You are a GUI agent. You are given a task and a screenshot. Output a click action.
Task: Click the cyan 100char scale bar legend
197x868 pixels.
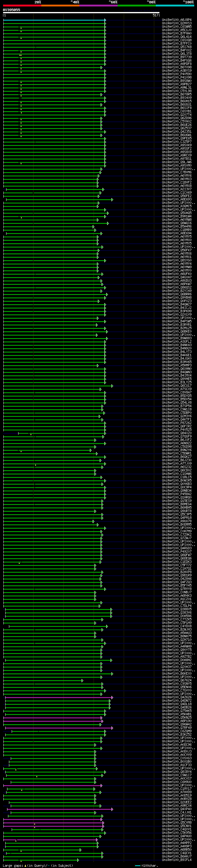click(137, 866)
